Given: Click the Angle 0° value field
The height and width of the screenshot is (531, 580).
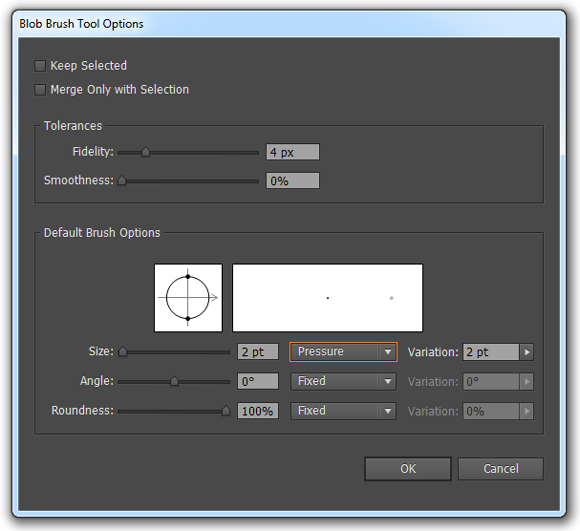Looking at the screenshot, I should tap(258, 381).
